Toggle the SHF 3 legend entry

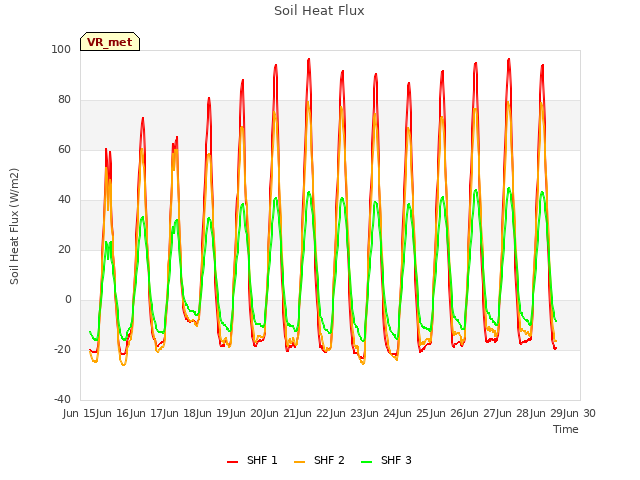[386, 460]
